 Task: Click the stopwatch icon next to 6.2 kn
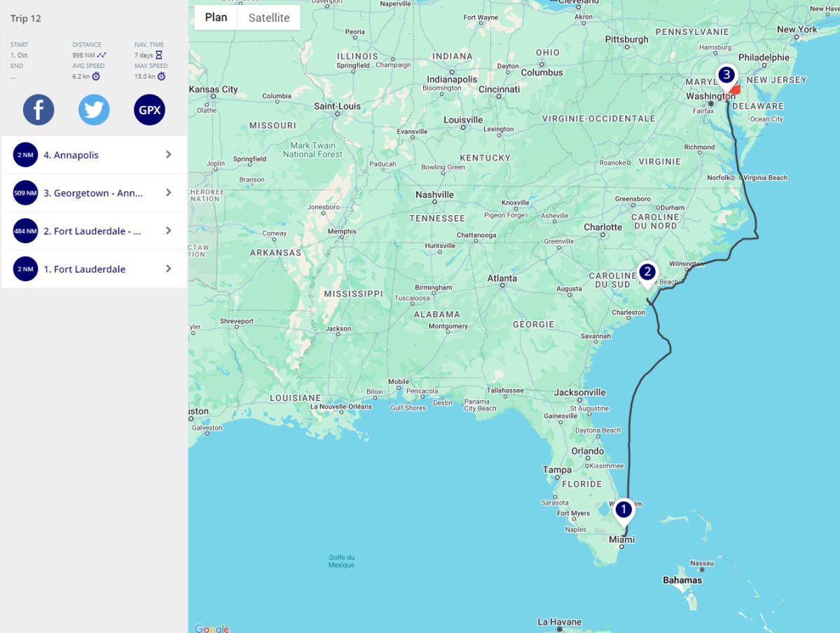point(96,76)
